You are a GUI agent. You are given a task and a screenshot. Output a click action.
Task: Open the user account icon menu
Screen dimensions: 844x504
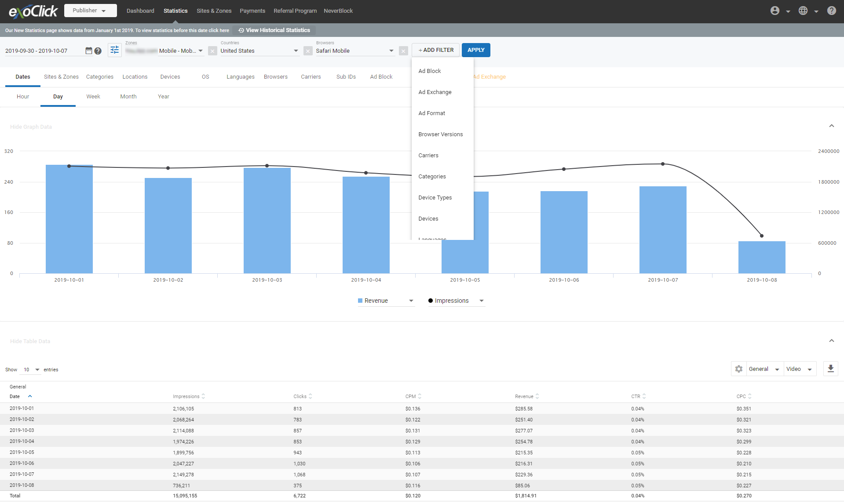click(775, 11)
